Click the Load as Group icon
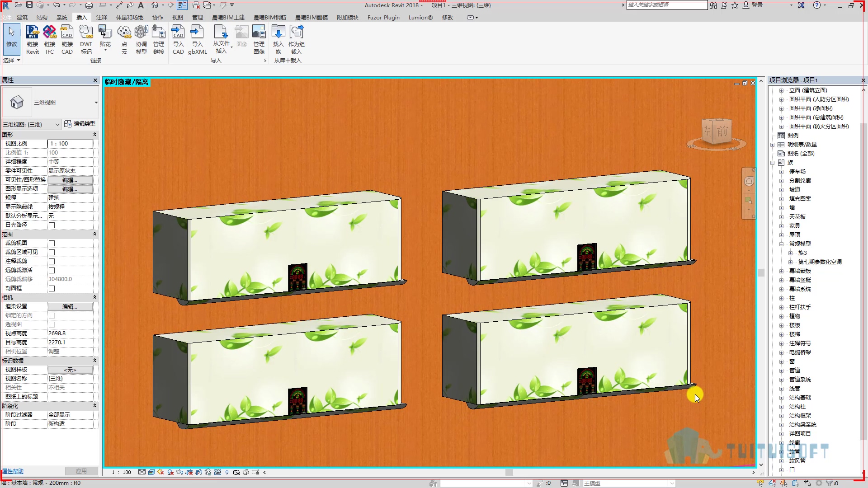Viewport: 868px width, 488px height. (297, 40)
